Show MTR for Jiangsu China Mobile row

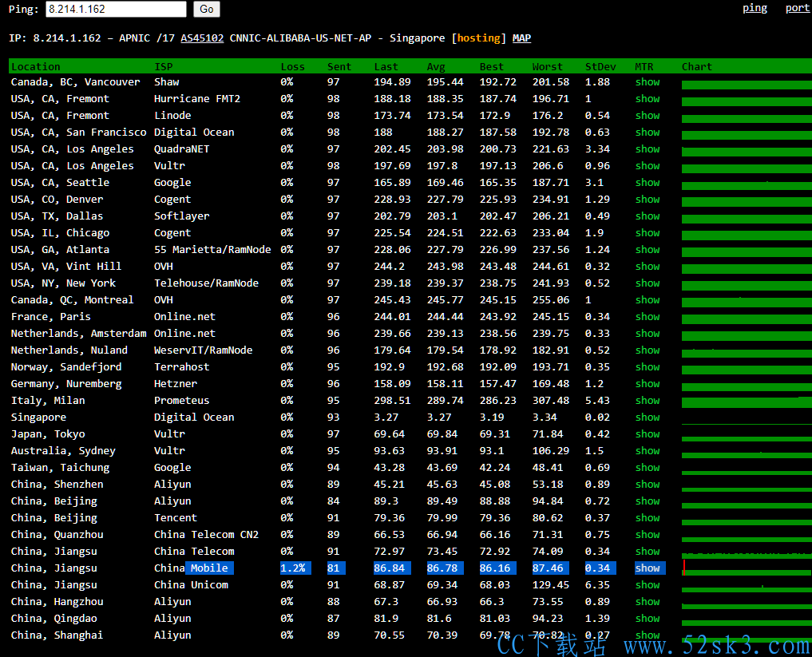[648, 568]
